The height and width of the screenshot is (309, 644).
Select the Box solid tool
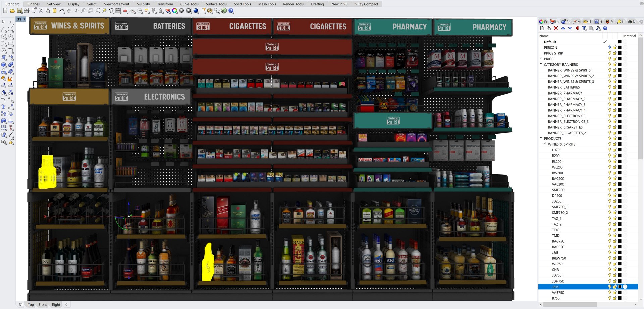coord(4,64)
